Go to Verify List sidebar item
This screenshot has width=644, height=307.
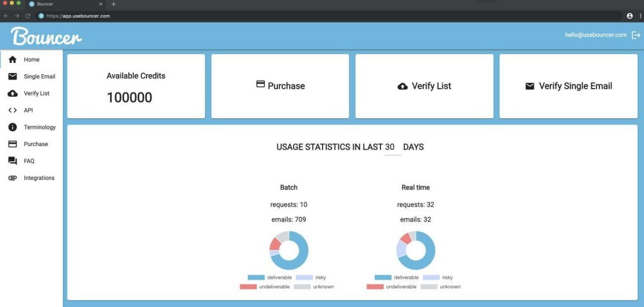point(31,93)
